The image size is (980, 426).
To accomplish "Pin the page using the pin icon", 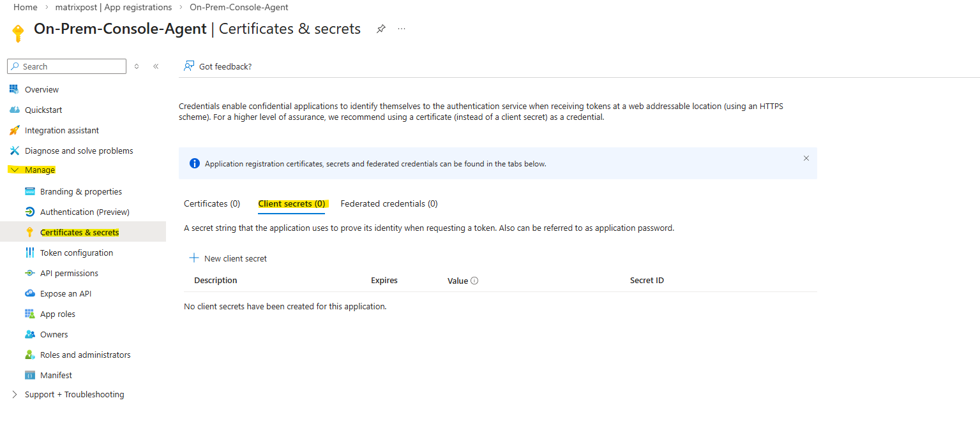I will [x=381, y=29].
